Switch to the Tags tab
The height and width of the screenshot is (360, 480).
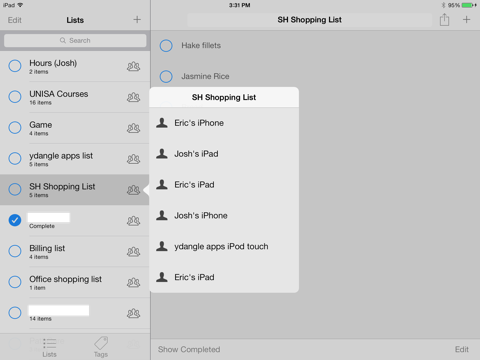(101, 347)
